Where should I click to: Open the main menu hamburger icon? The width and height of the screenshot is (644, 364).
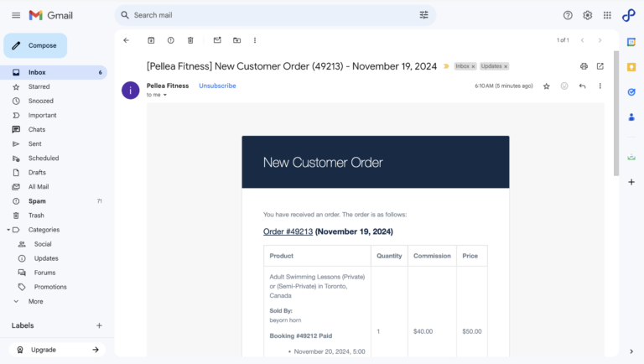[x=16, y=15]
